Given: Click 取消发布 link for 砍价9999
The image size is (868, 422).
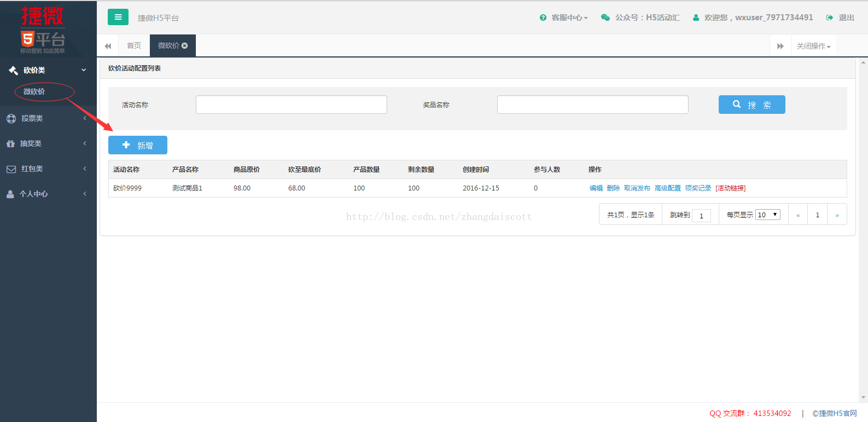Looking at the screenshot, I should coord(637,188).
